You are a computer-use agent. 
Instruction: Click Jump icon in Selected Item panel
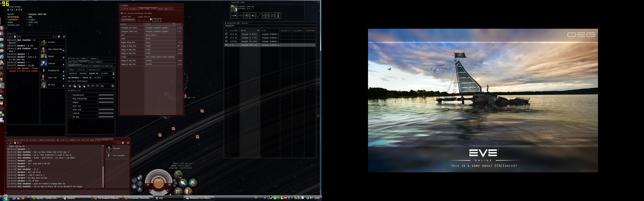tap(246, 16)
